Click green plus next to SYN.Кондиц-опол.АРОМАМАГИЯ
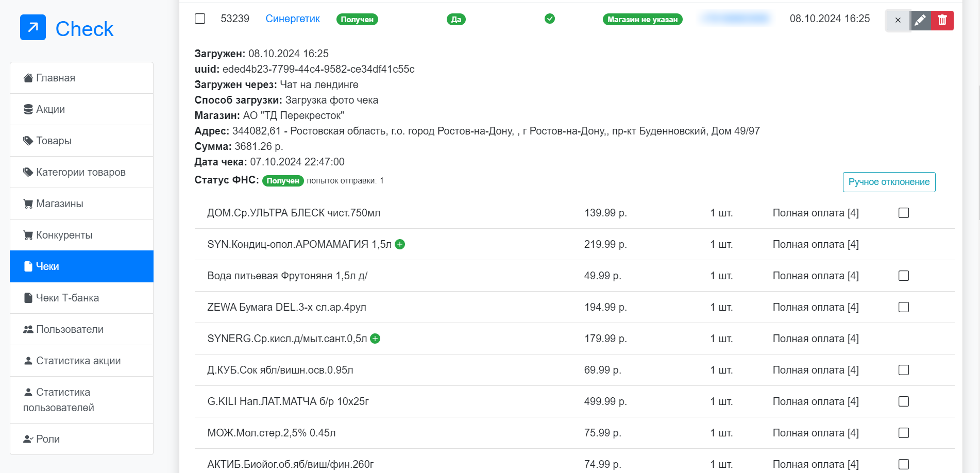This screenshot has height=473, width=980. click(x=400, y=244)
